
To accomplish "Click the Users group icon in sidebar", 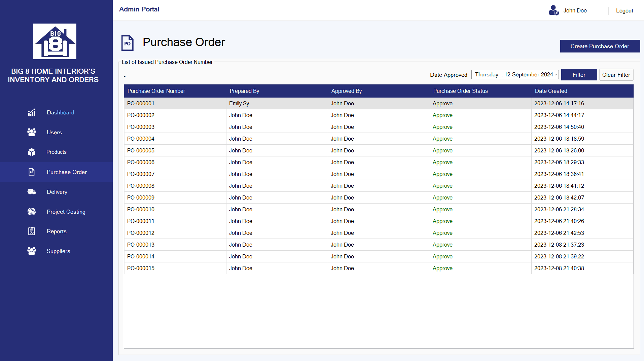I will (32, 132).
